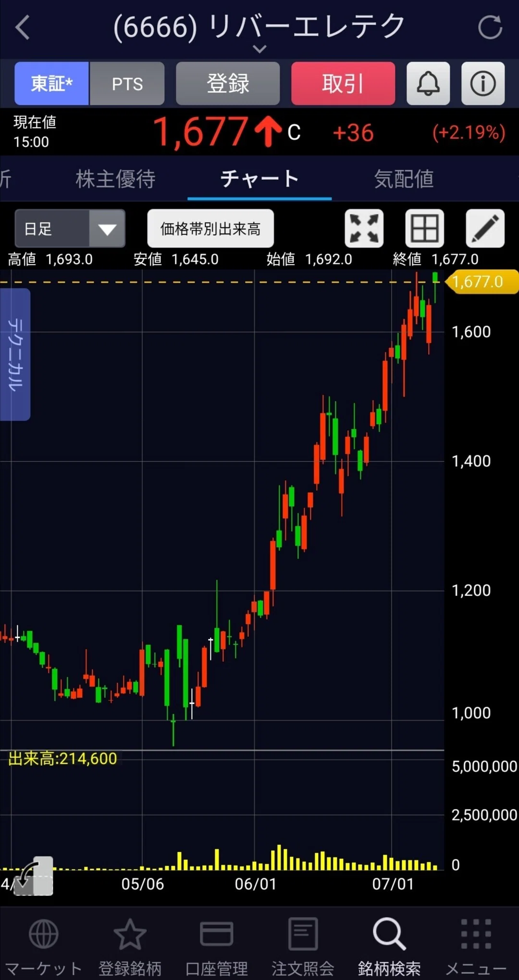Tap the 出来高:214,600 volume label
Screen dimensions: 519x980
tap(62, 758)
